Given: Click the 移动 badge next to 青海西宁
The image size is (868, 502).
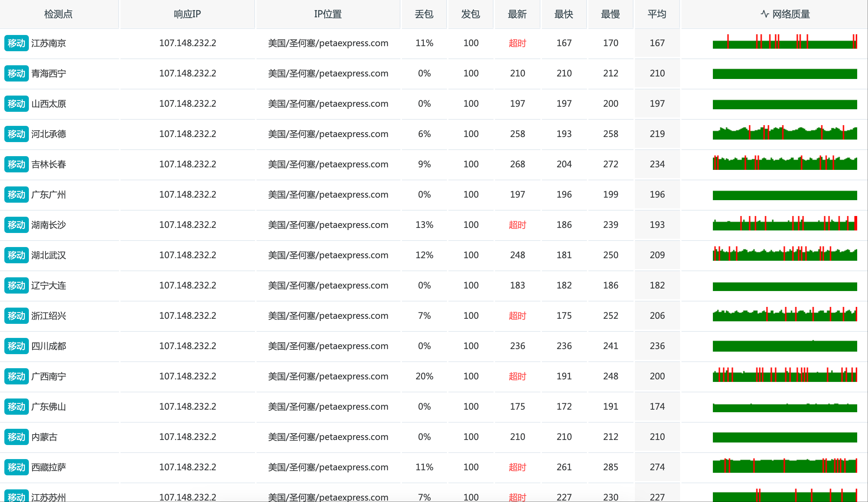Looking at the screenshot, I should (x=17, y=74).
